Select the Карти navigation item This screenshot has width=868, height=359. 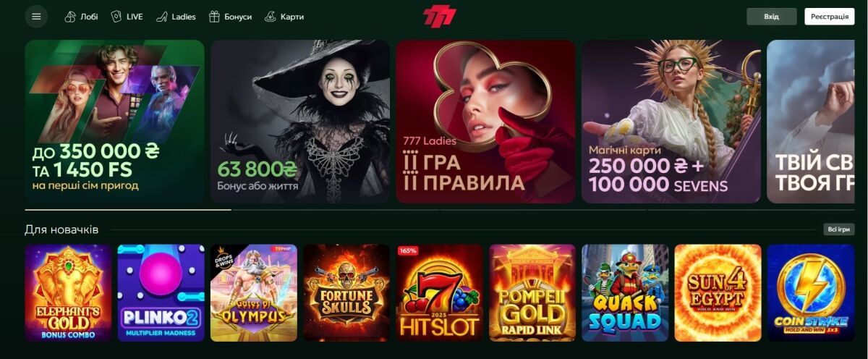point(284,17)
